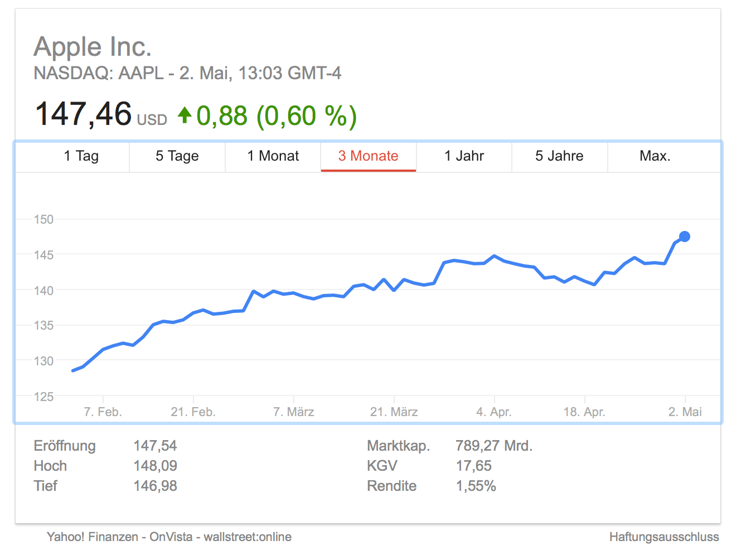The width and height of the screenshot is (746, 560).
Task: Click the Apple Inc. title
Action: click(93, 47)
